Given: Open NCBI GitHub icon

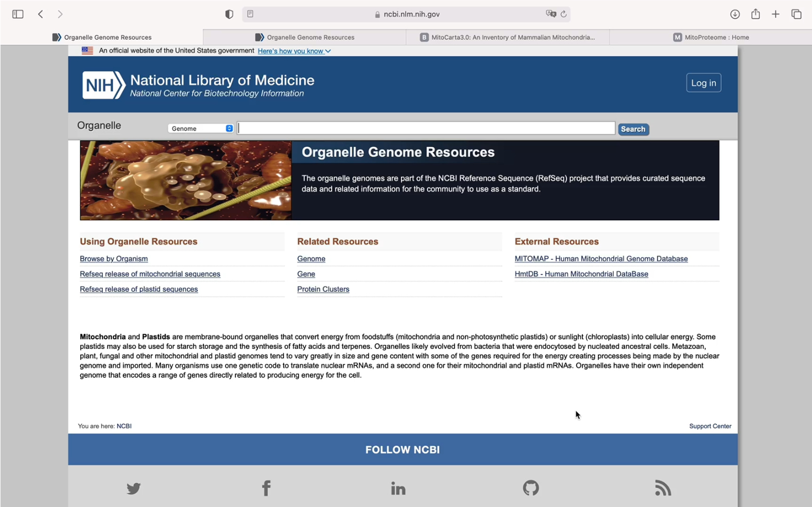Looking at the screenshot, I should coord(531,488).
